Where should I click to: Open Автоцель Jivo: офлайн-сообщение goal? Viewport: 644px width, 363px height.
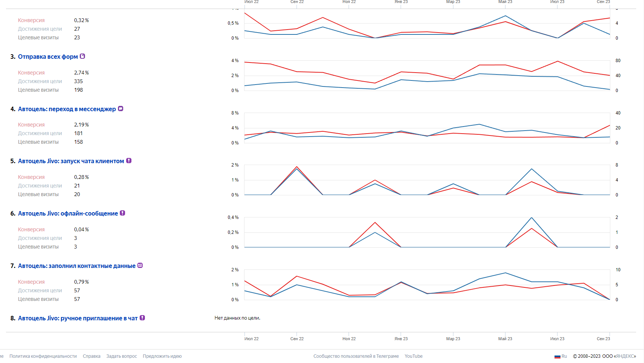68,213
